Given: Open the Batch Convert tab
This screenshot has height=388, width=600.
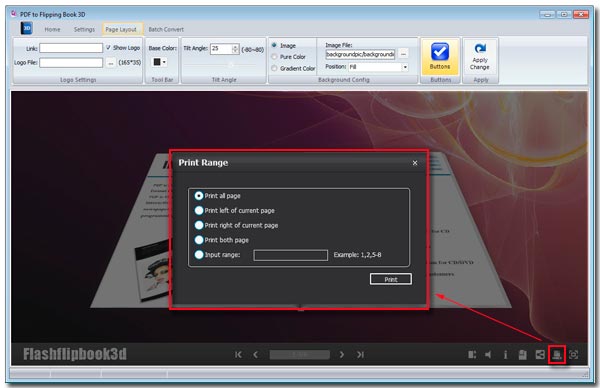Looking at the screenshot, I should (166, 29).
